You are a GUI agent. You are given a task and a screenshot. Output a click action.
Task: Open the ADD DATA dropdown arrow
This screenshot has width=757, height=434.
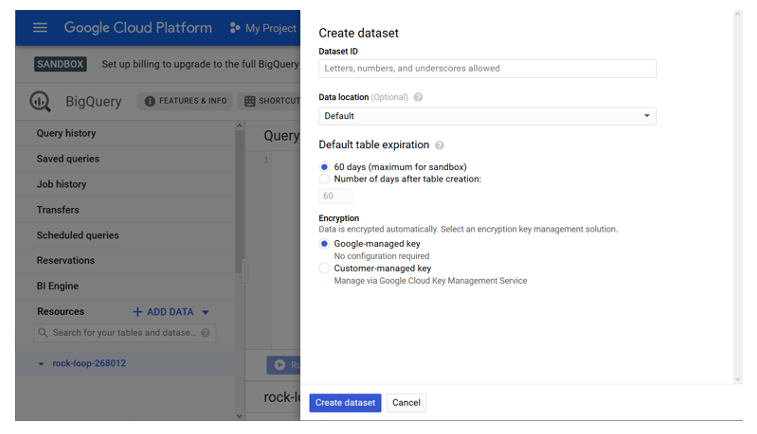coord(205,312)
